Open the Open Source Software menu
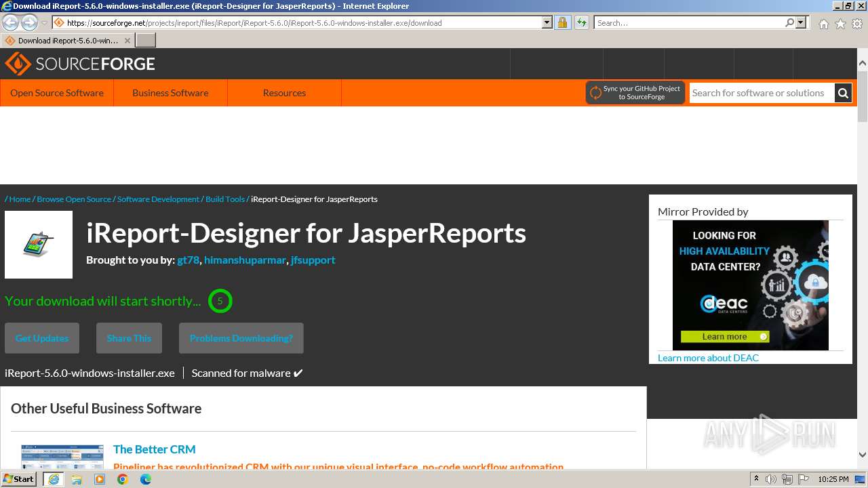Image resolution: width=868 pixels, height=488 pixels. (x=57, y=93)
